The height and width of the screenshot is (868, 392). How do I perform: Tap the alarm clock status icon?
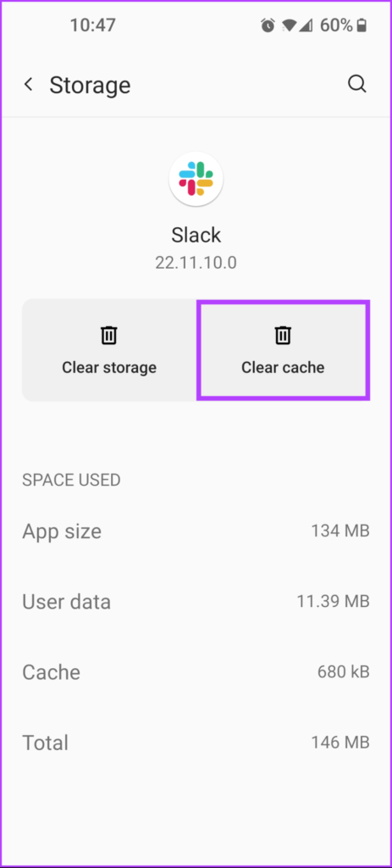pyautogui.click(x=268, y=25)
